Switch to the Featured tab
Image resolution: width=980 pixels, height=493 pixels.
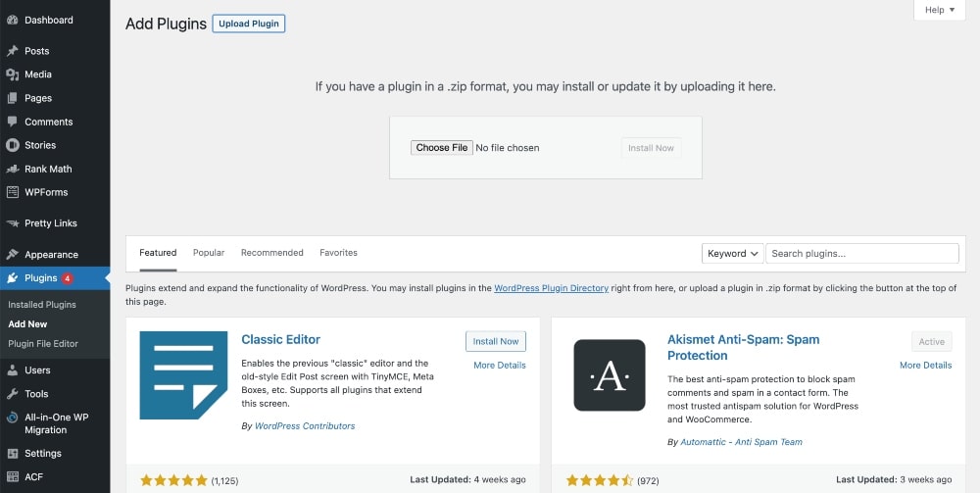pos(158,253)
